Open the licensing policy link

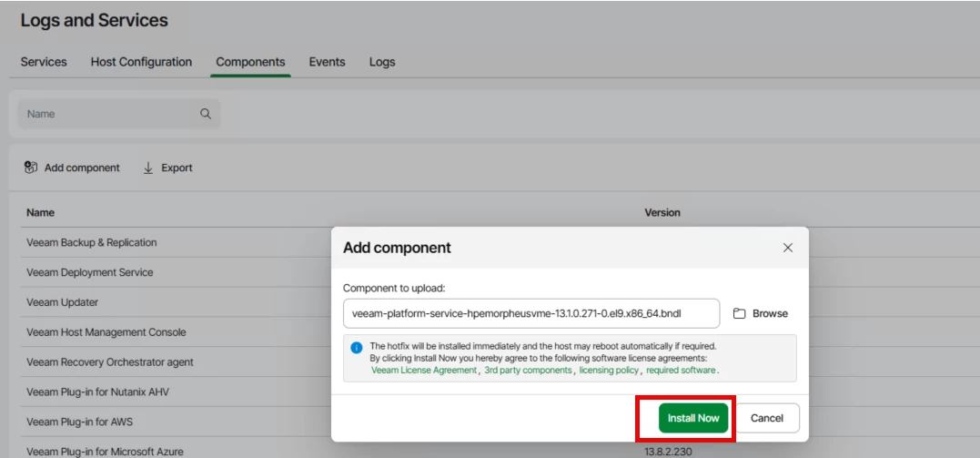tap(609, 371)
